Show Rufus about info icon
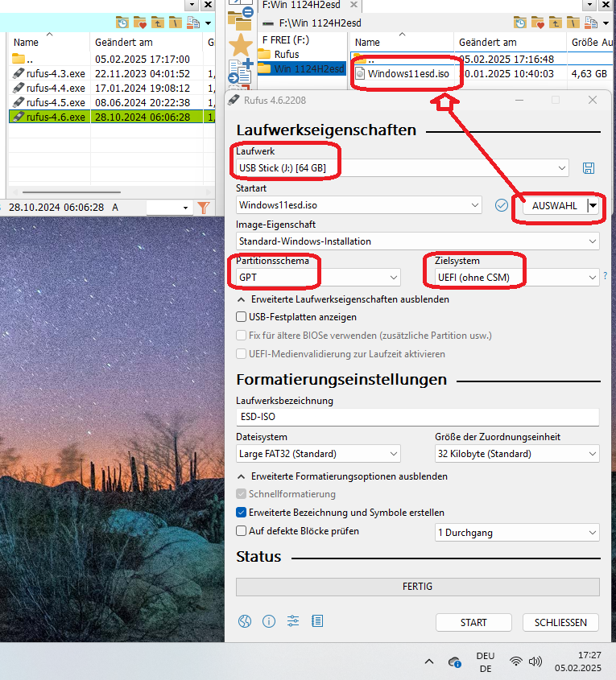 click(269, 621)
